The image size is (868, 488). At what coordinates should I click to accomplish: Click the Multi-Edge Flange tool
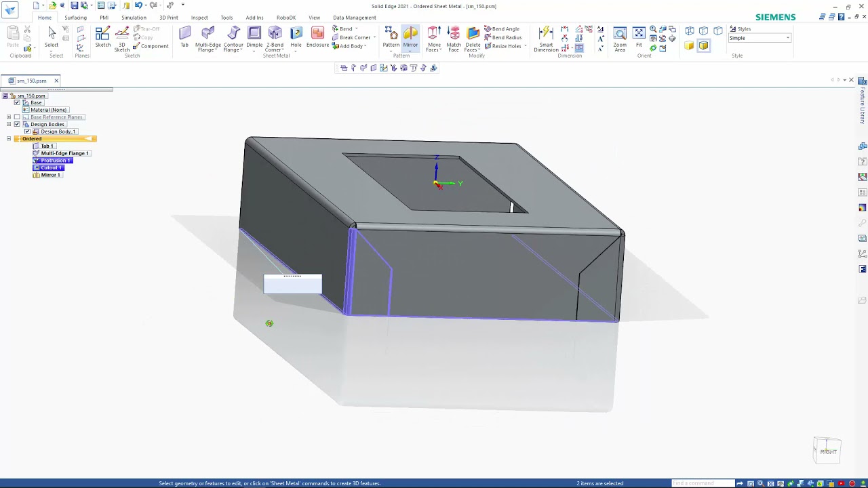point(208,39)
